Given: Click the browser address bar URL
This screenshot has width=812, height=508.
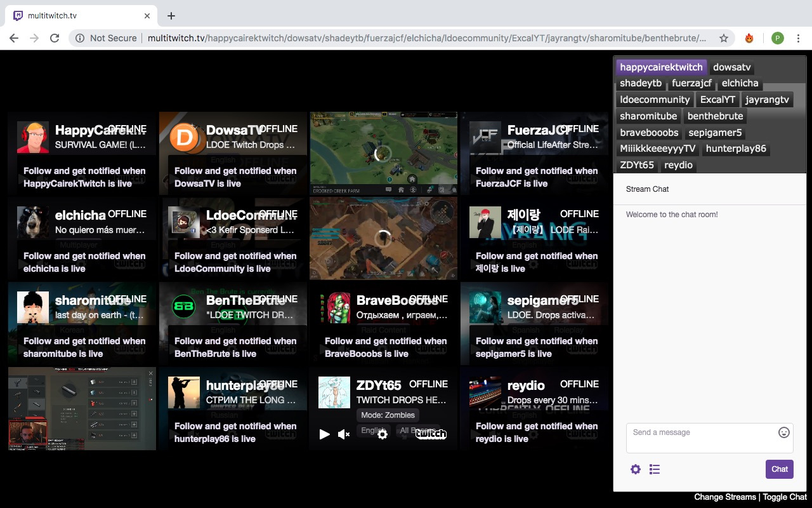Looking at the screenshot, I should coord(426,38).
